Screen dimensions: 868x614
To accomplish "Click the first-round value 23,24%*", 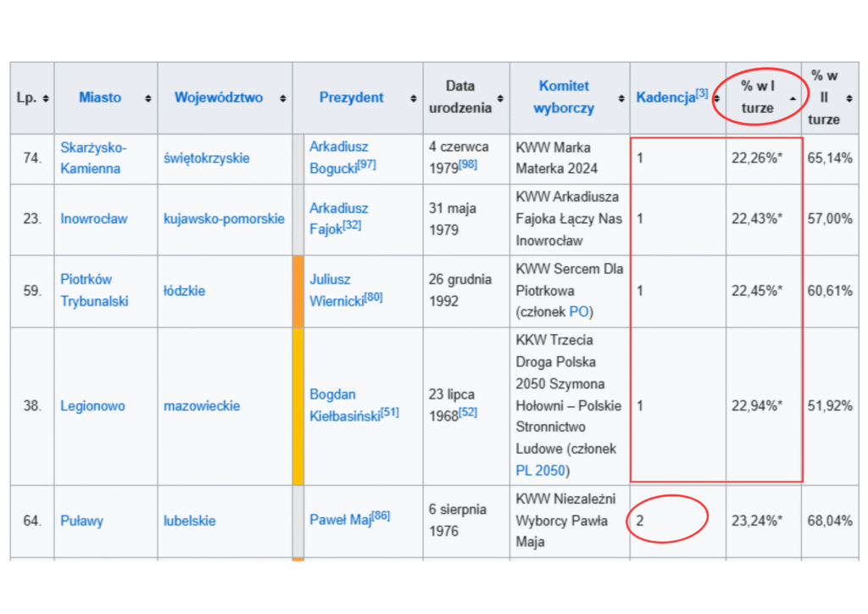I will coord(757,521).
